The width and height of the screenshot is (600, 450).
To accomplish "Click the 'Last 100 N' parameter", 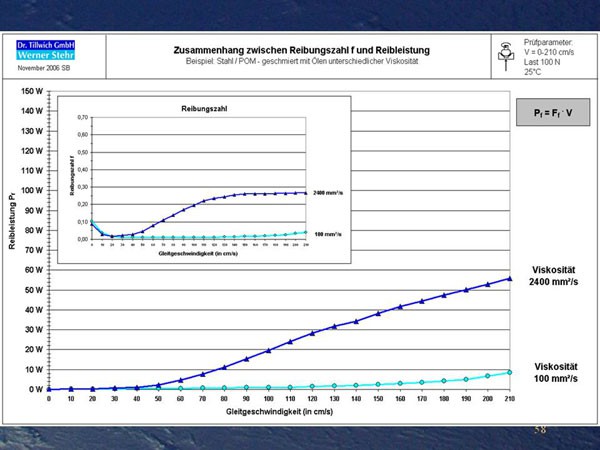I will (542, 62).
